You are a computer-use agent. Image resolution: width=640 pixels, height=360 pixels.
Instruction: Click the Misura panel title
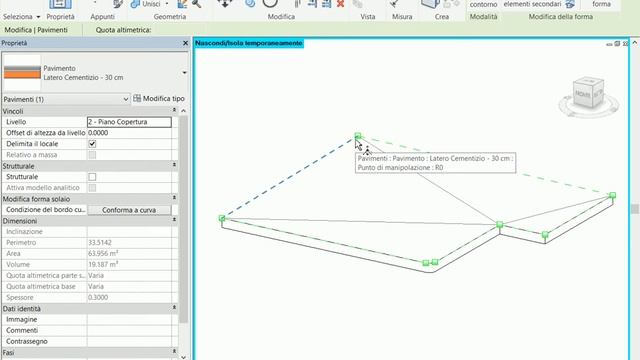pos(402,17)
